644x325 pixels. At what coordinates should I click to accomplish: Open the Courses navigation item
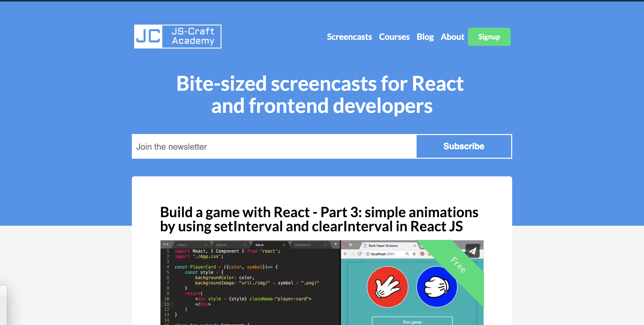pos(394,37)
